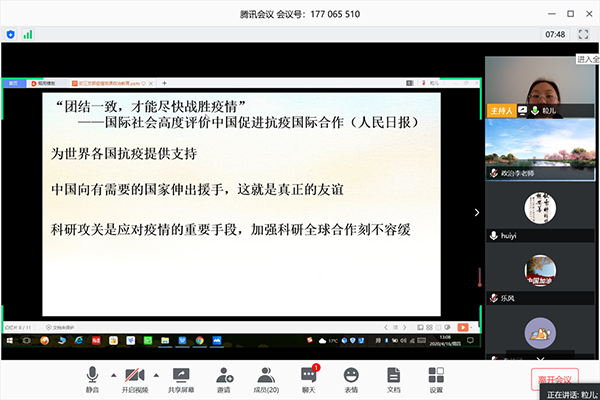Close the pptx document tab in WPS

tap(151, 83)
